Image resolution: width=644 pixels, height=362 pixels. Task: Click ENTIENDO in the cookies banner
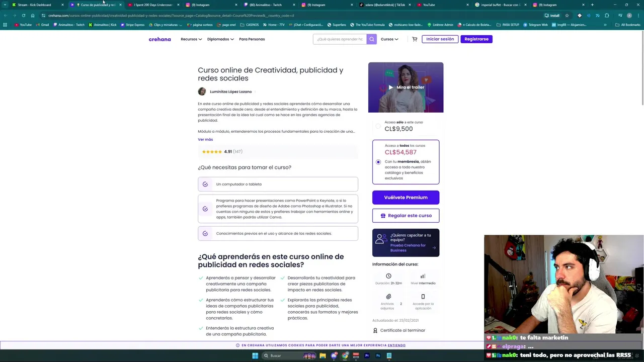[396, 345]
